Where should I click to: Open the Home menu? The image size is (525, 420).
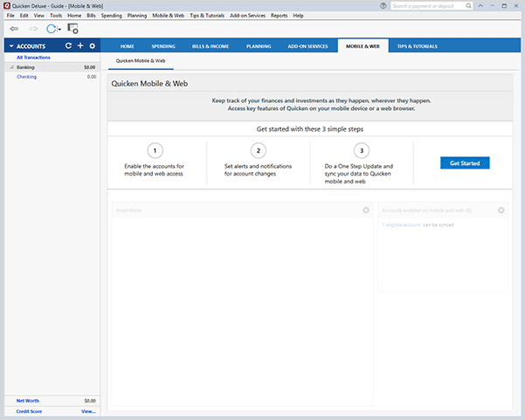[74, 16]
